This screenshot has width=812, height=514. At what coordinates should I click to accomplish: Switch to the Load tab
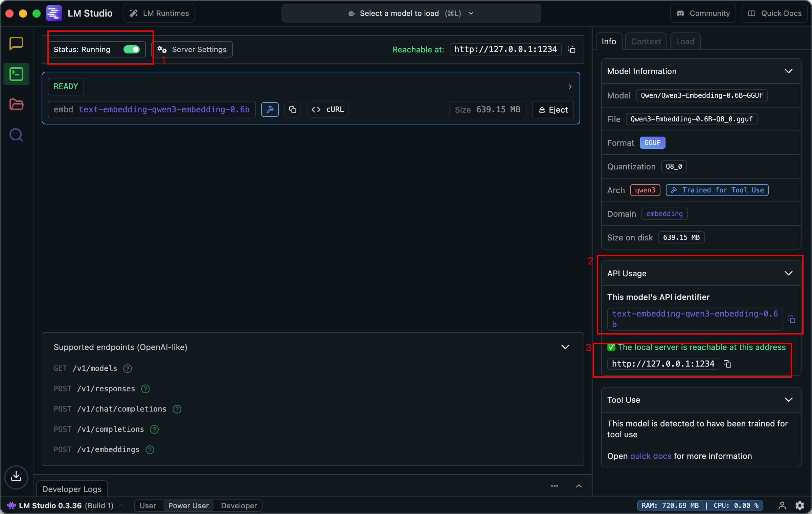point(685,42)
